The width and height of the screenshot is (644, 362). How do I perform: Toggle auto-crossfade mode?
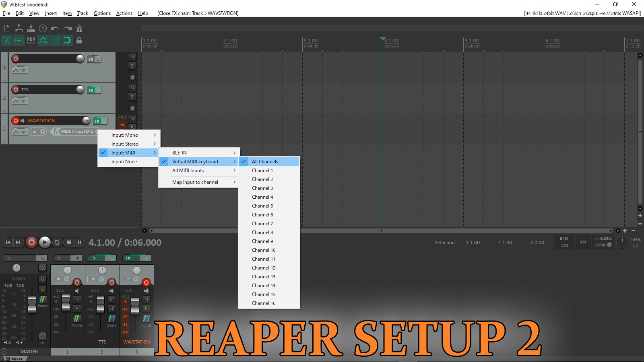pyautogui.click(x=6, y=40)
